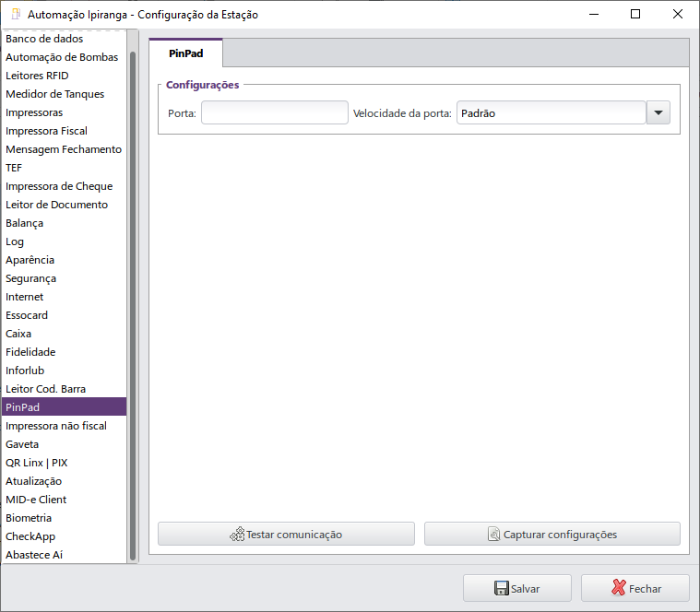Click the document icon on Capturar configurações
Image resolution: width=700 pixels, height=612 pixels.
pyautogui.click(x=493, y=534)
